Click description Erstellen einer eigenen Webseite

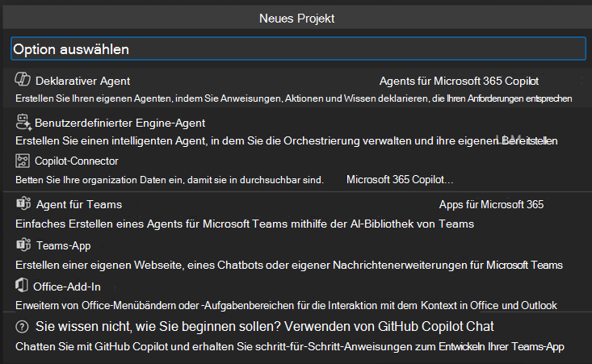tap(289, 266)
